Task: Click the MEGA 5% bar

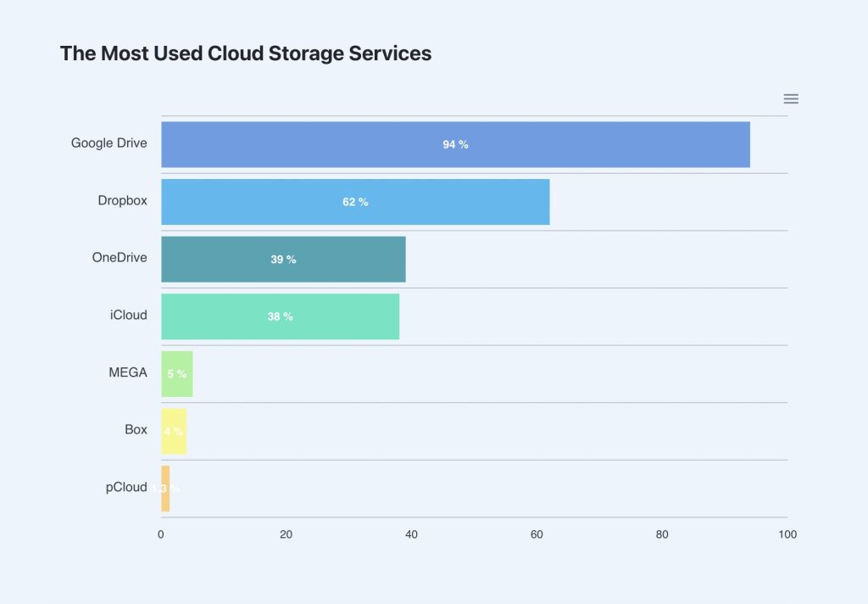Action: 177,374
